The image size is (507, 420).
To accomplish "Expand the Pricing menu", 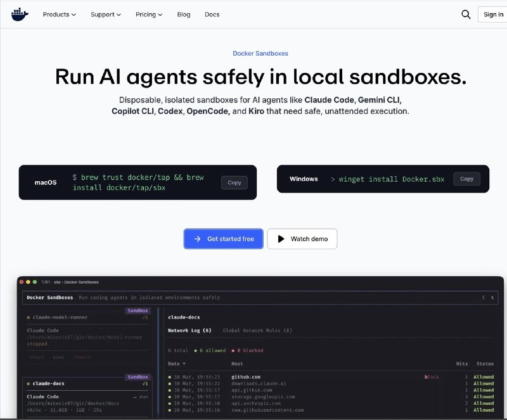I will click(x=149, y=15).
